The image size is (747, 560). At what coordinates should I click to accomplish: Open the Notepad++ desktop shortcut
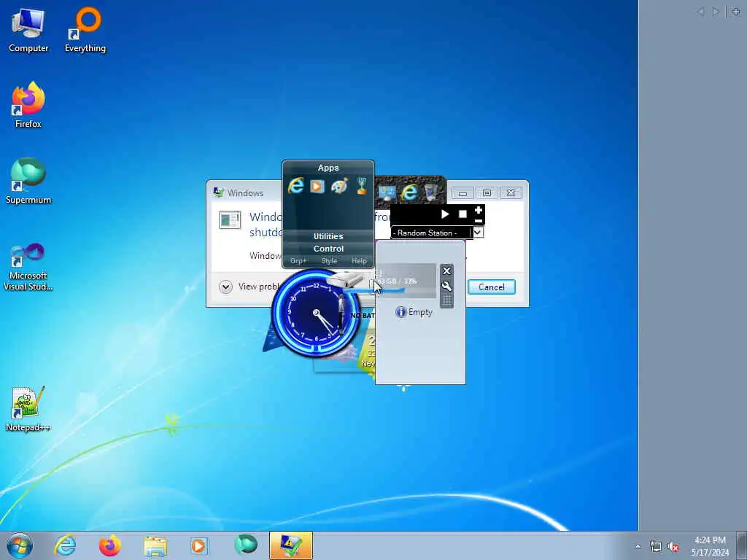(28, 409)
